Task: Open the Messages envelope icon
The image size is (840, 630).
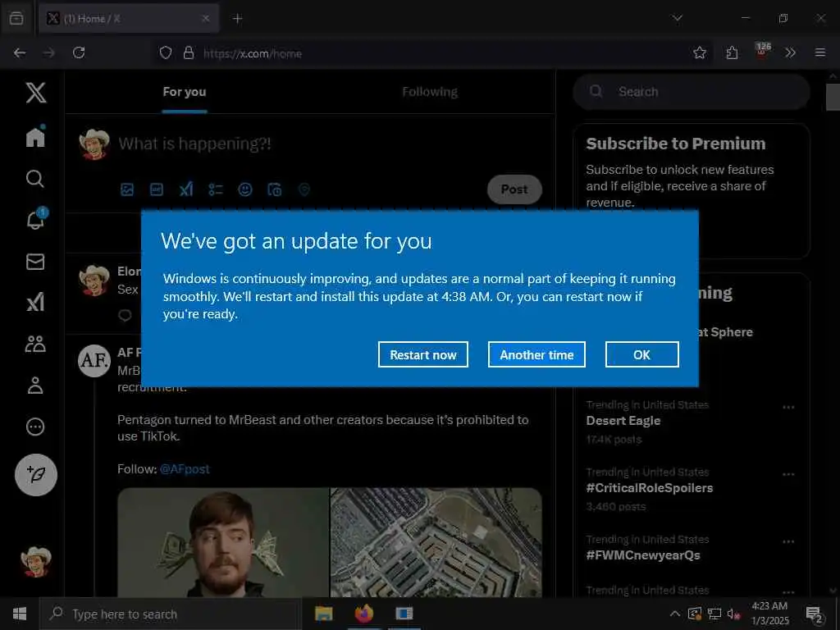Action: (x=35, y=262)
